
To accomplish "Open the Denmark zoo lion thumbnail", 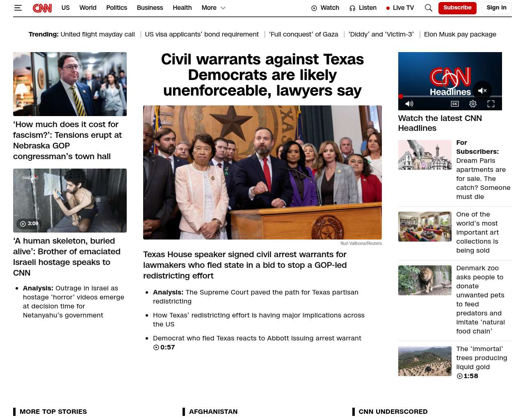I will tap(425, 280).
